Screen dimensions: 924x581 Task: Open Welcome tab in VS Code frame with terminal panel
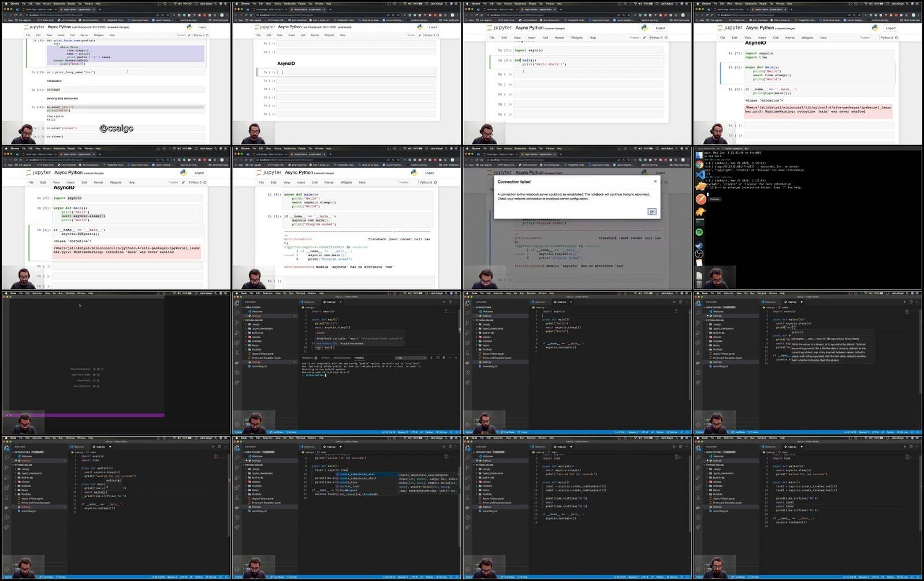[308, 302]
